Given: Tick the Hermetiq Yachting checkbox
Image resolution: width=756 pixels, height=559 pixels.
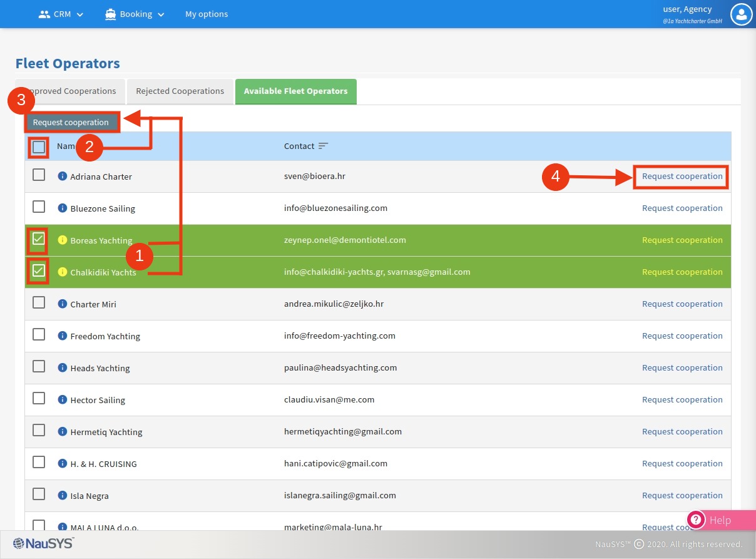Looking at the screenshot, I should [x=39, y=430].
